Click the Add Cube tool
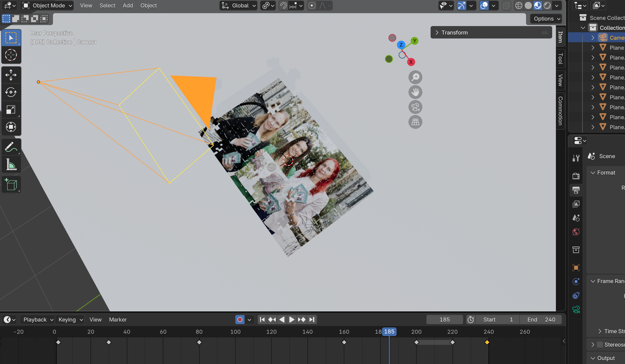This screenshot has width=625, height=364. tap(11, 184)
